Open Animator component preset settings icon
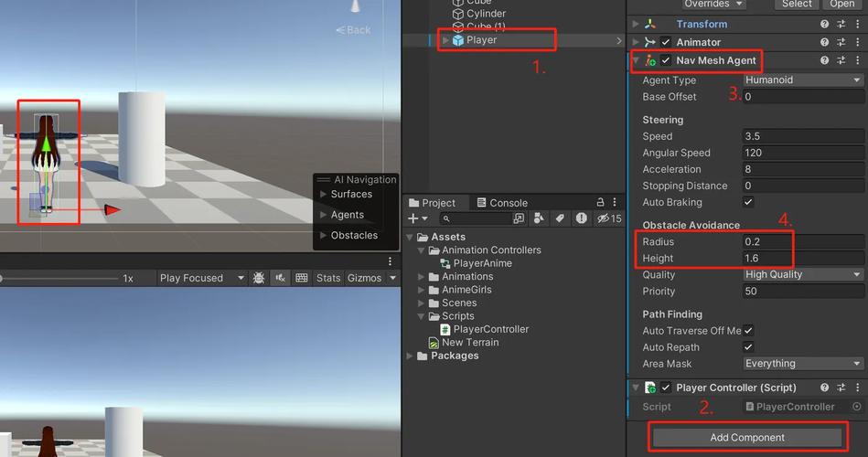Viewport: 868px width, 457px height. pyautogui.click(x=841, y=42)
